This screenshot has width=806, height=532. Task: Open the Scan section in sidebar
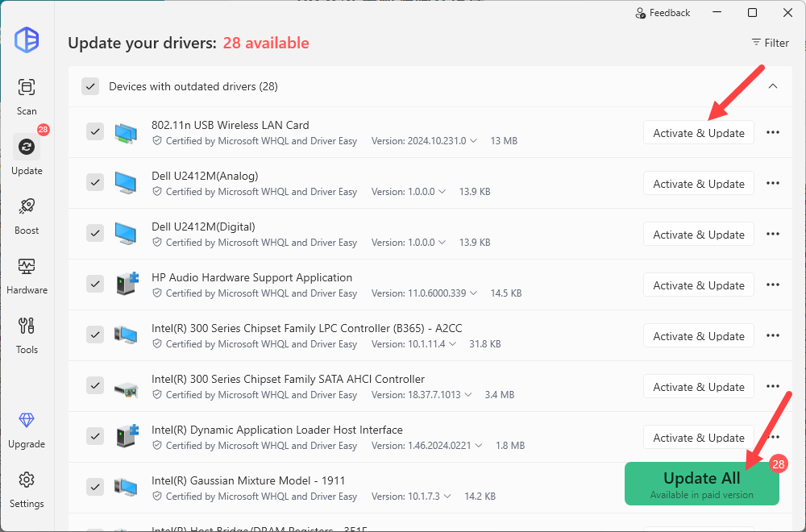pyautogui.click(x=27, y=96)
